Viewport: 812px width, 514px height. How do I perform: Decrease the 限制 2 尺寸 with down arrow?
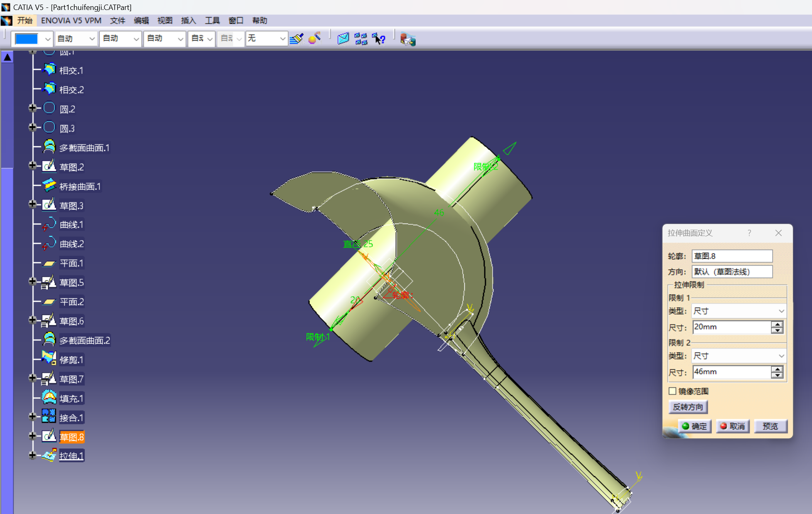point(777,375)
